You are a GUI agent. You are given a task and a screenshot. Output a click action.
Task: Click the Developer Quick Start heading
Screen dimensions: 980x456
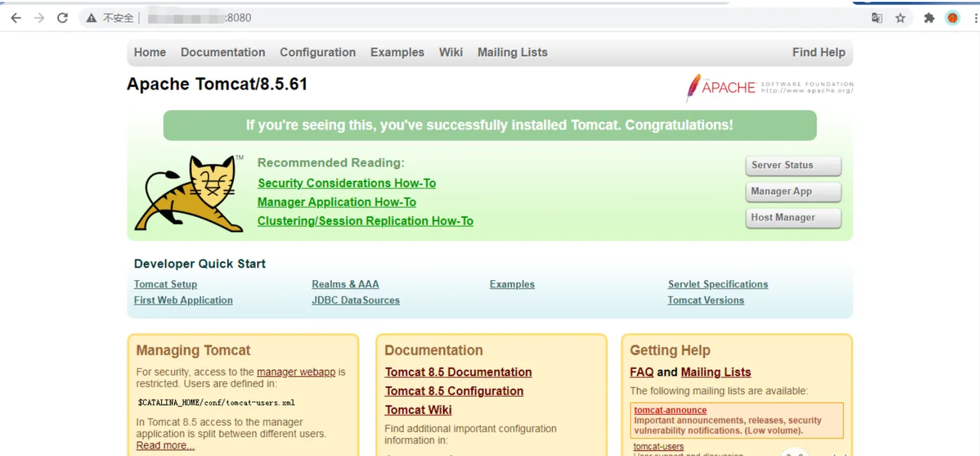pos(199,264)
